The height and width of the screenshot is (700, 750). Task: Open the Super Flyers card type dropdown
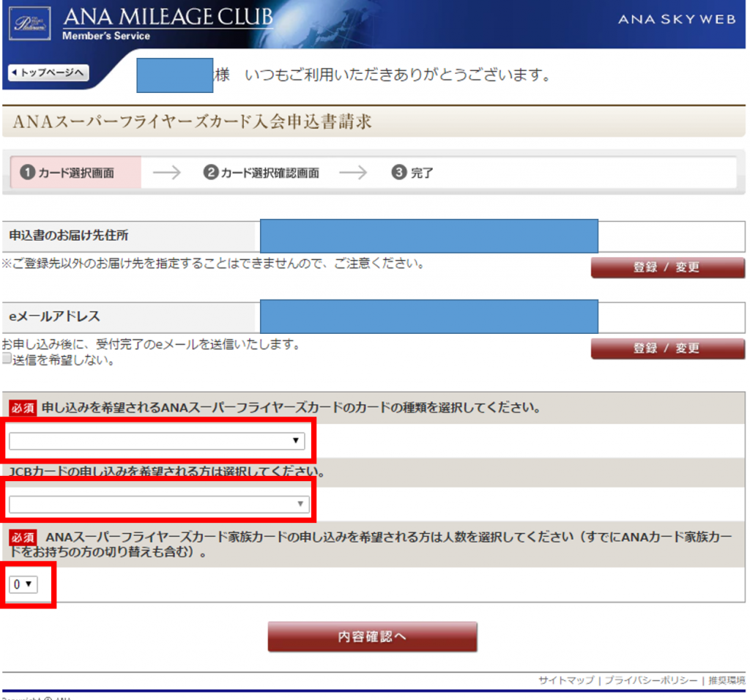[x=157, y=440]
